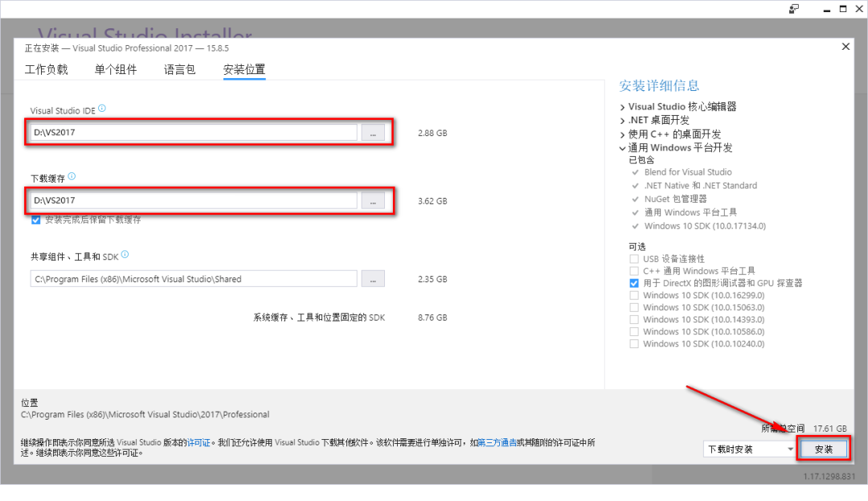
Task: Enable the USB 设备连接性 optional component
Action: point(634,258)
